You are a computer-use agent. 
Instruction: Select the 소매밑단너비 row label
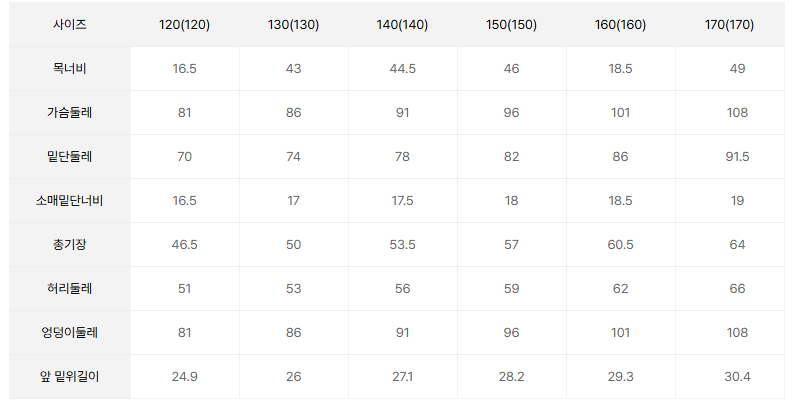[70, 200]
